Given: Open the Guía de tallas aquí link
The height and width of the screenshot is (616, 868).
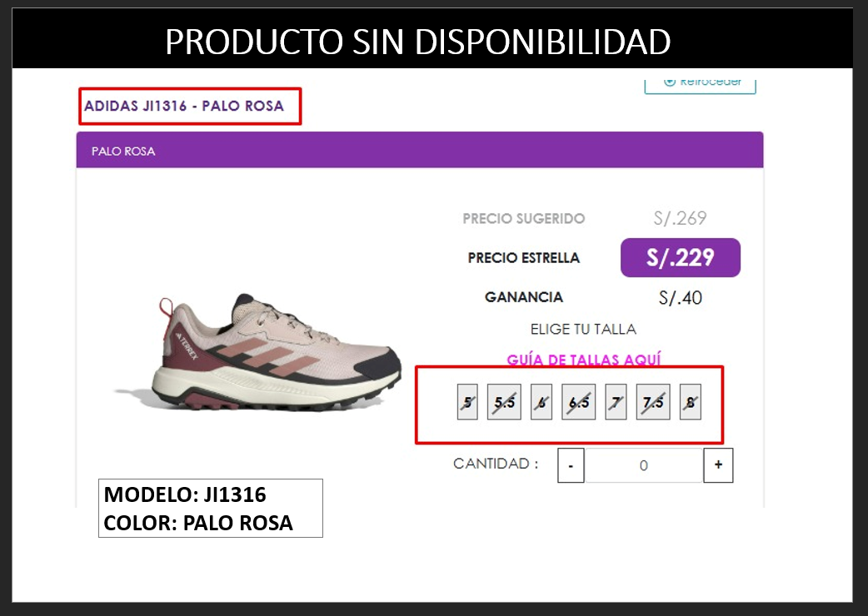Looking at the screenshot, I should [583, 360].
